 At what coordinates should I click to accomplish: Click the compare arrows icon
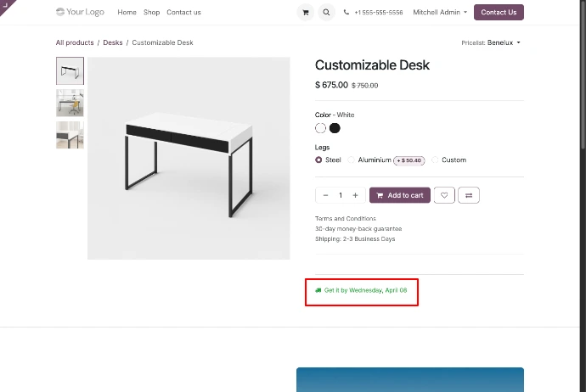[468, 195]
